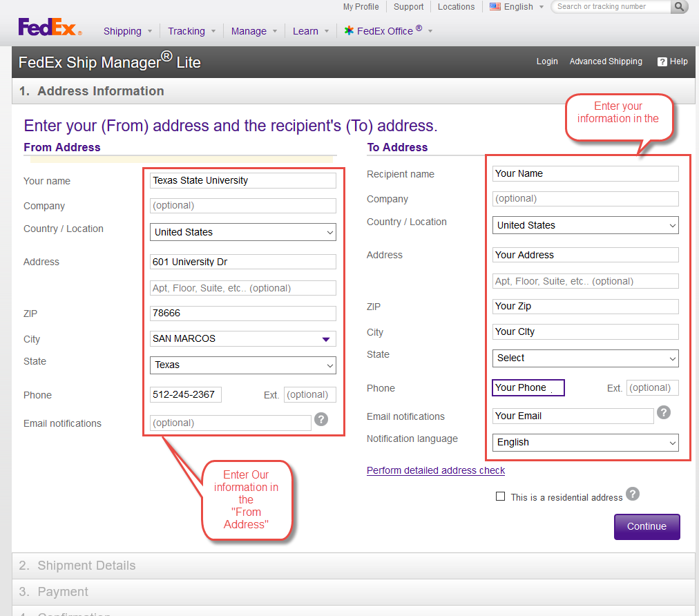The height and width of the screenshot is (616, 699).
Task: Click the Recipient name input field
Action: pos(586,173)
